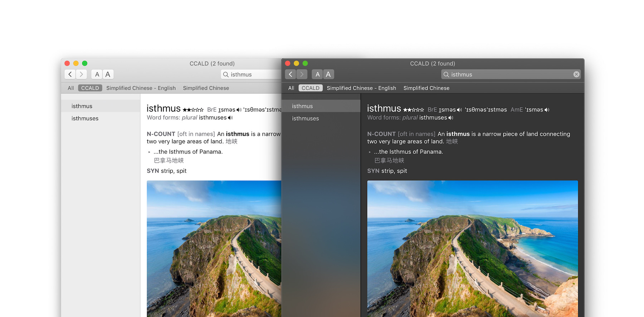Select isthmuses entry in dark sidebar
The width and height of the screenshot is (644, 317).
(305, 118)
